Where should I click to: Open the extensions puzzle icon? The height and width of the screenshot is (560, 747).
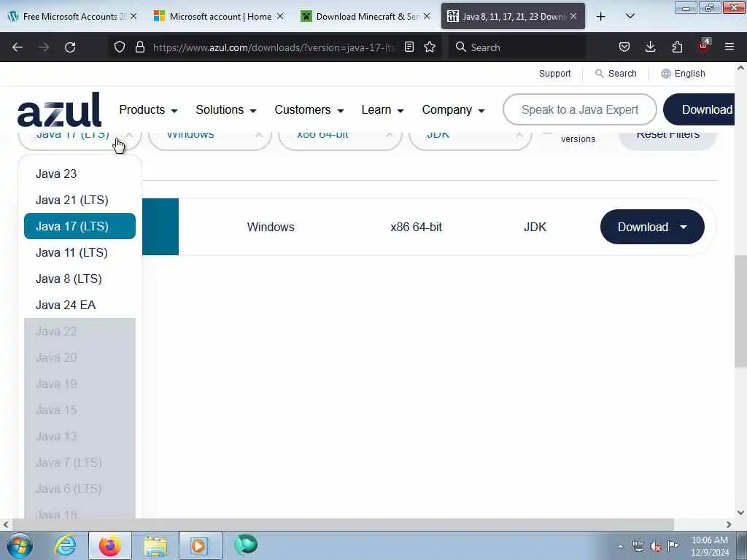[677, 47]
